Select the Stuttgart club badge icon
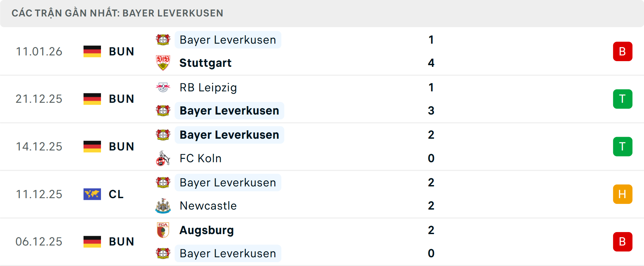Viewport: 644px width, 266px height. [164, 63]
